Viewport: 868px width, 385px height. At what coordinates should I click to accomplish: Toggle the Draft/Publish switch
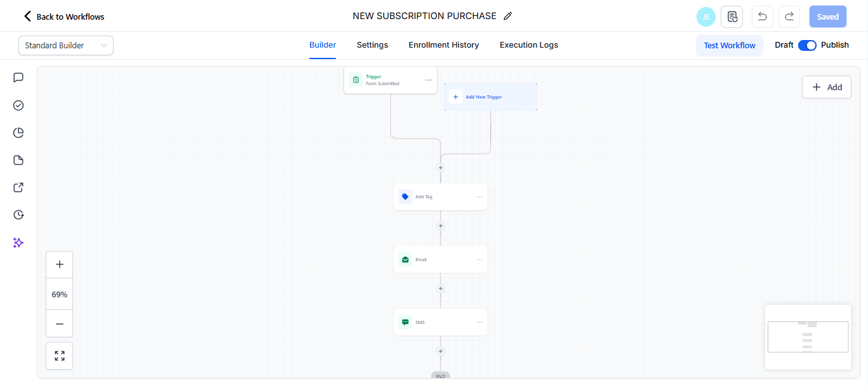pyautogui.click(x=807, y=45)
